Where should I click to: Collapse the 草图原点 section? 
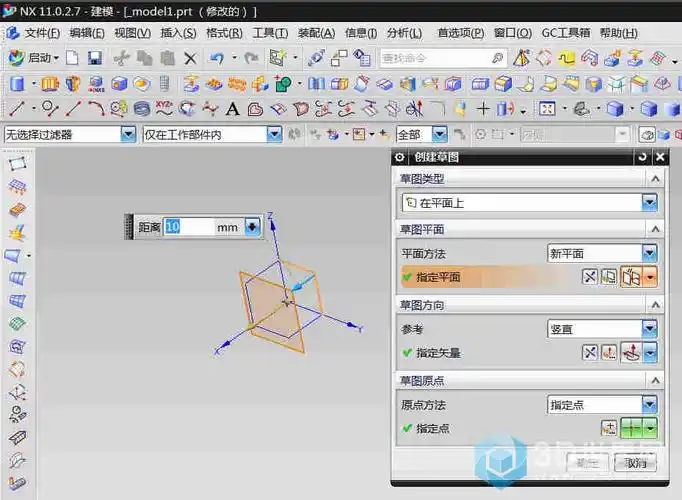[655, 380]
